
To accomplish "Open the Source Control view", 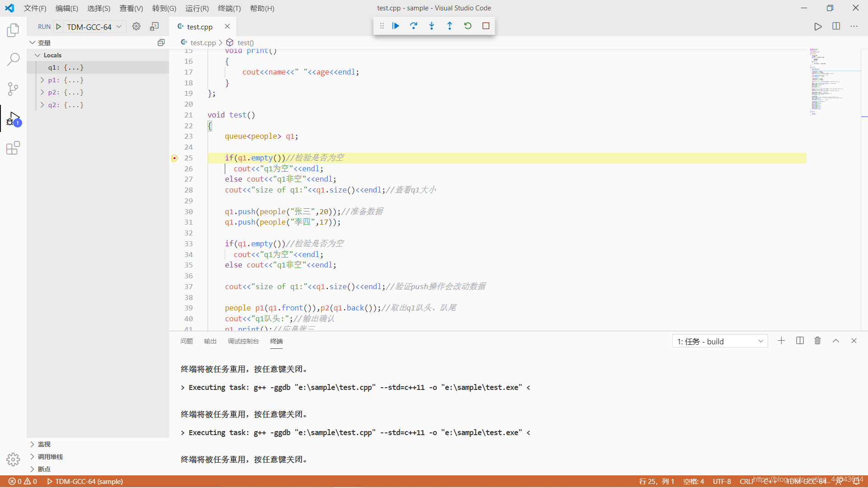I will click(x=13, y=89).
